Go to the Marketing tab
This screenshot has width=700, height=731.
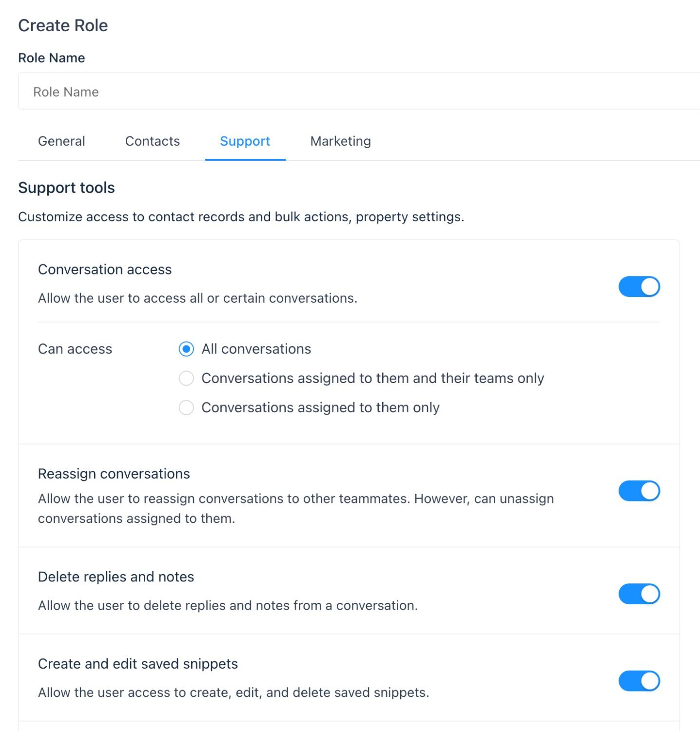pyautogui.click(x=341, y=141)
